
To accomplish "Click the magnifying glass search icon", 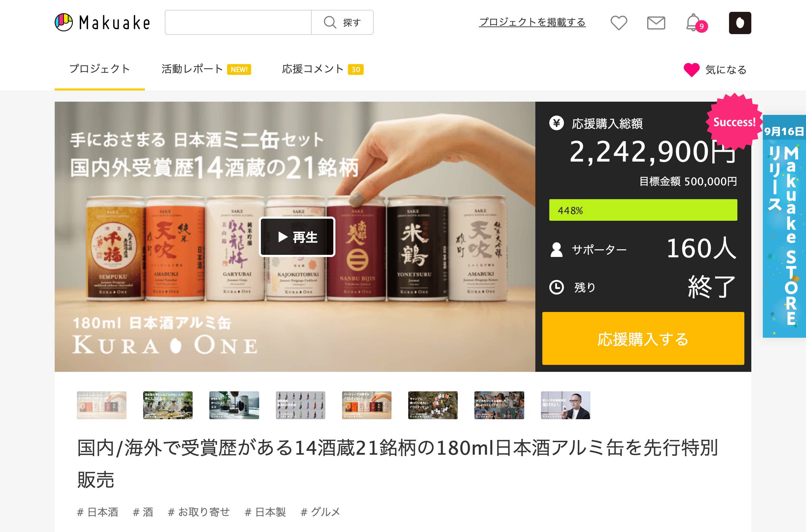I will pos(330,22).
